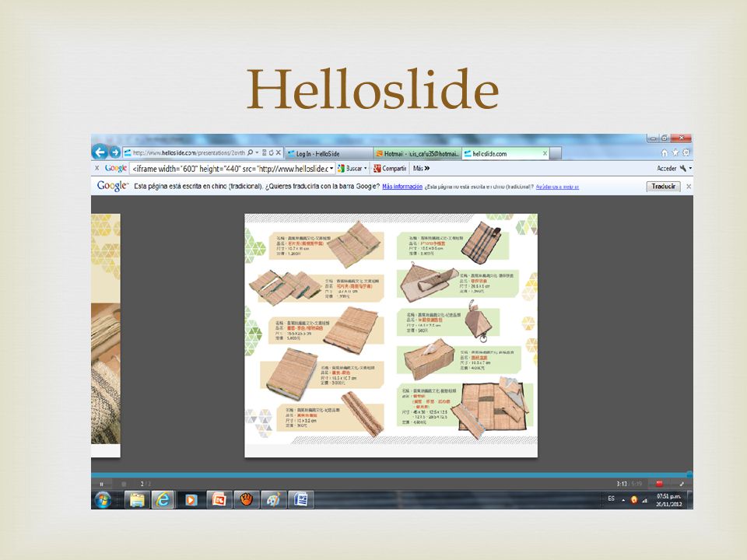The width and height of the screenshot is (747, 560).
Task: Click the current product catalog slide
Action: tap(391, 335)
